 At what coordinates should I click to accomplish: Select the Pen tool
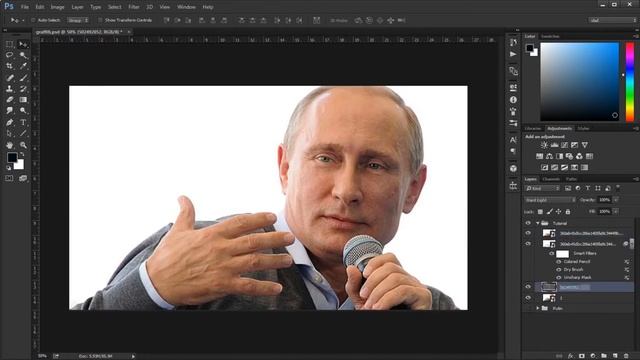(9, 122)
